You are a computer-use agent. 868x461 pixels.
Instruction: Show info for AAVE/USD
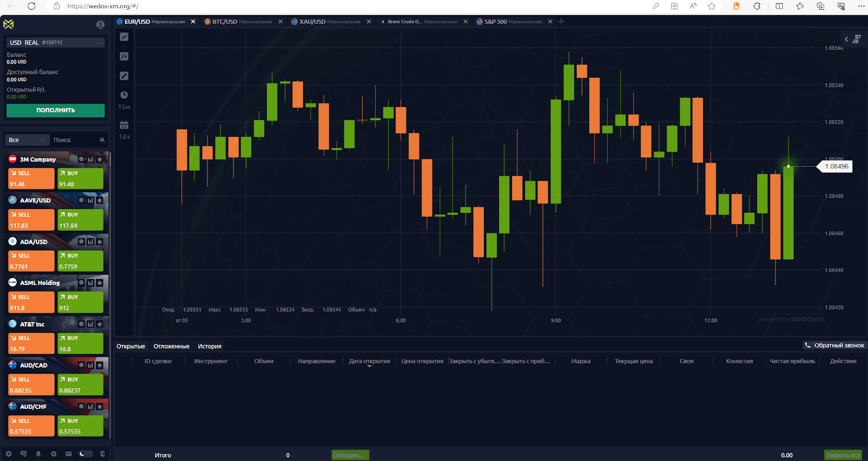[x=81, y=200]
